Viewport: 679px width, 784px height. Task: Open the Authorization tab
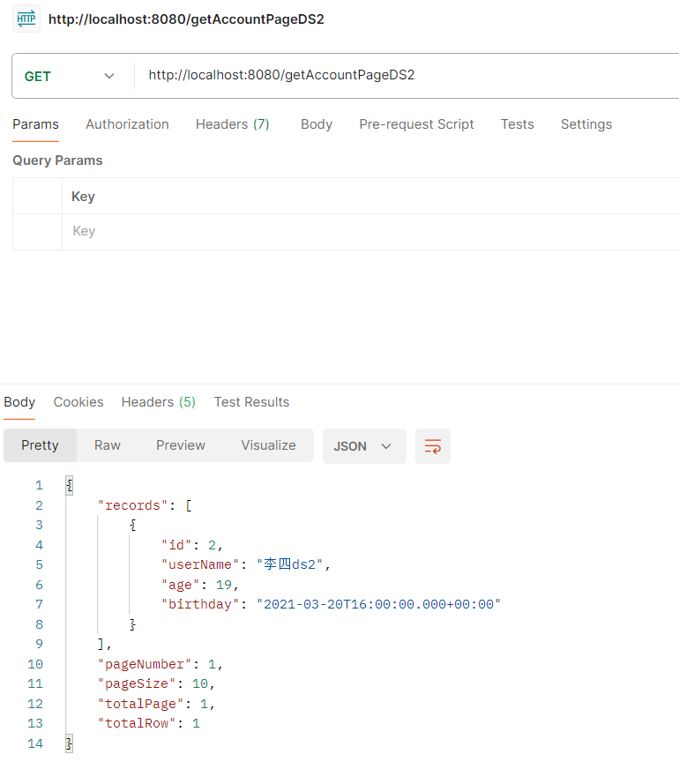127,124
